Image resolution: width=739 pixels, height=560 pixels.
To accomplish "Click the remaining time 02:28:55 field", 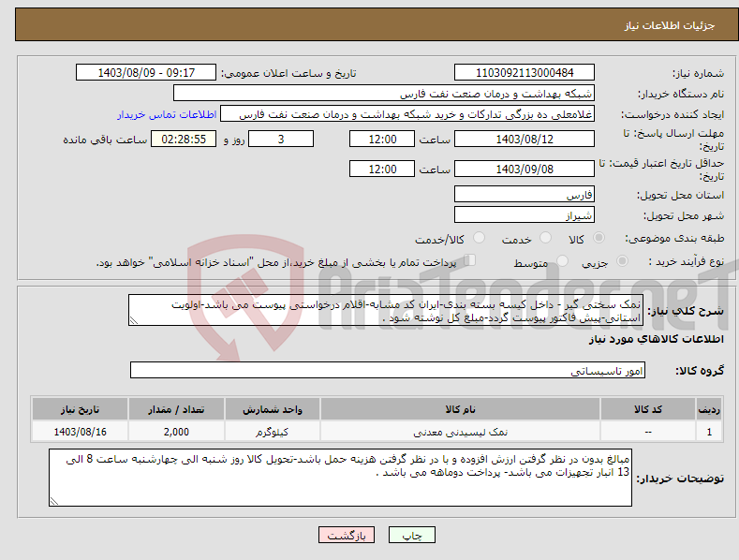I will click(x=184, y=139).
